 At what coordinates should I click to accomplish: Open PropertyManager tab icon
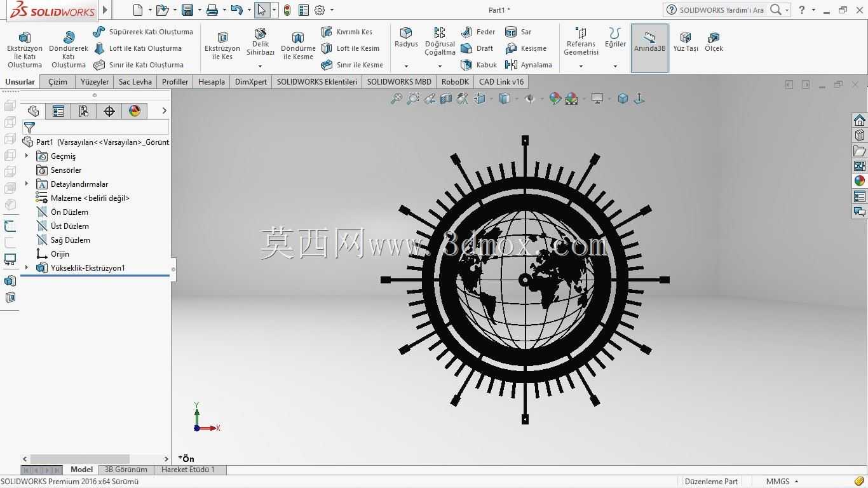click(x=58, y=111)
